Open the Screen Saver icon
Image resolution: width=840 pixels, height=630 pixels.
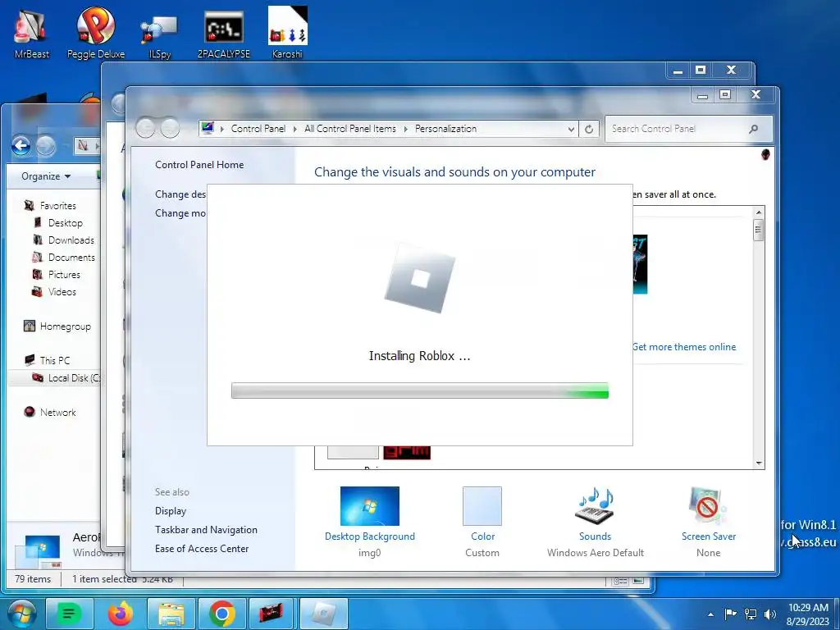click(708, 505)
